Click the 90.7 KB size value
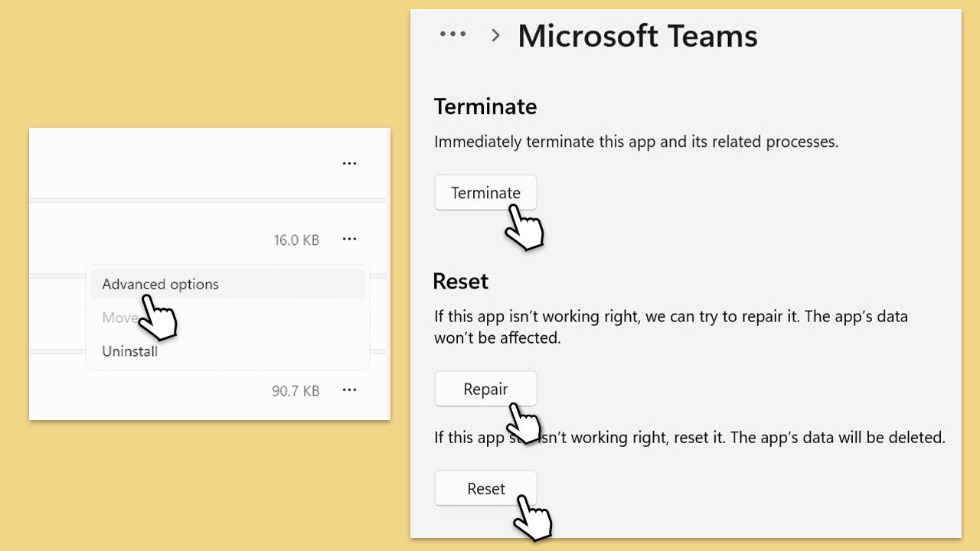 296,391
